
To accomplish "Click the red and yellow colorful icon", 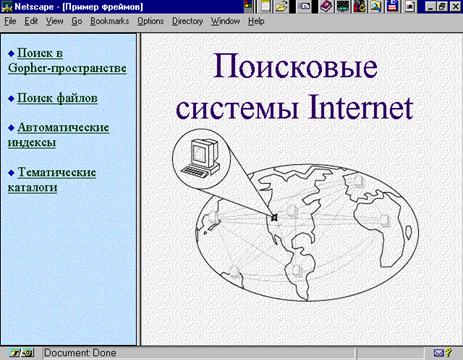I will [360, 6].
